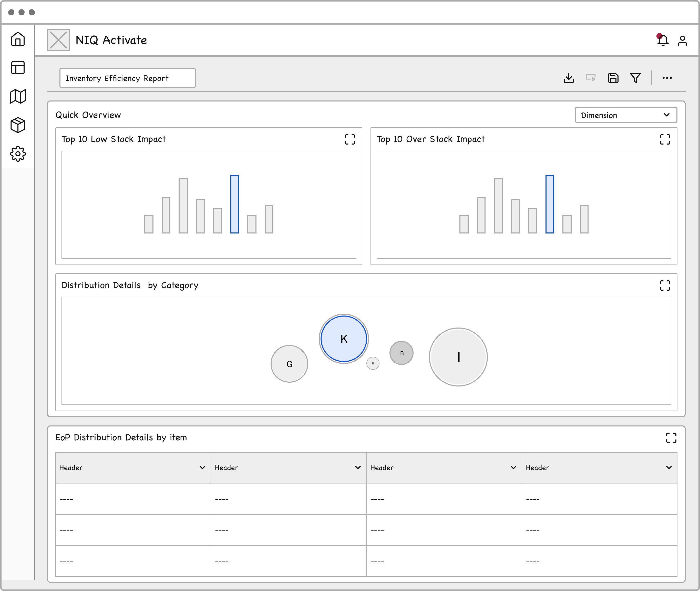This screenshot has height=591, width=700.
Task: Select the blue K bubble
Action: (344, 339)
